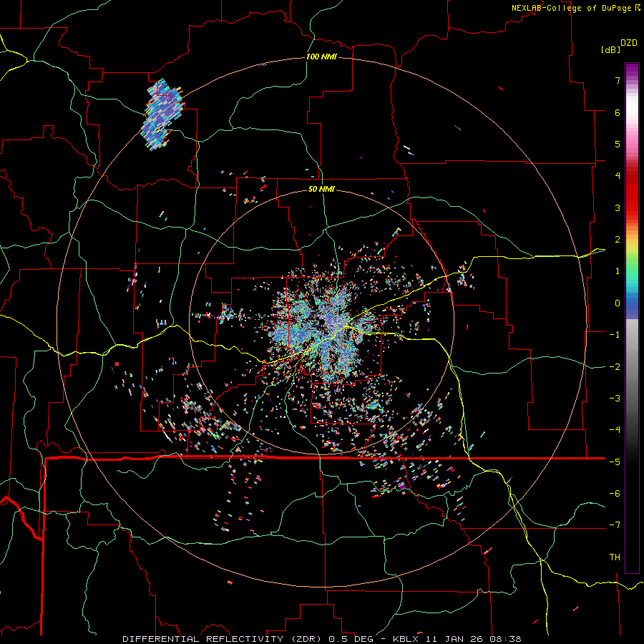Click the 4 value on the color scale
644x644 pixels.
[x=618, y=176]
